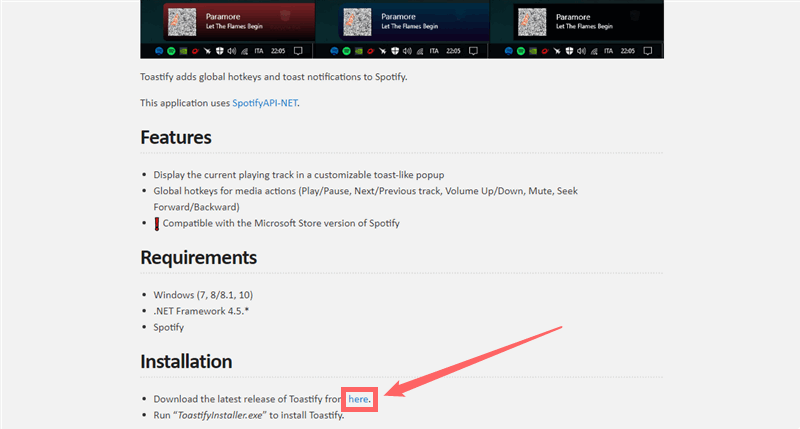This screenshot has width=800, height=429.
Task: Click 'Display the current playing track' bullet
Action: click(x=299, y=175)
